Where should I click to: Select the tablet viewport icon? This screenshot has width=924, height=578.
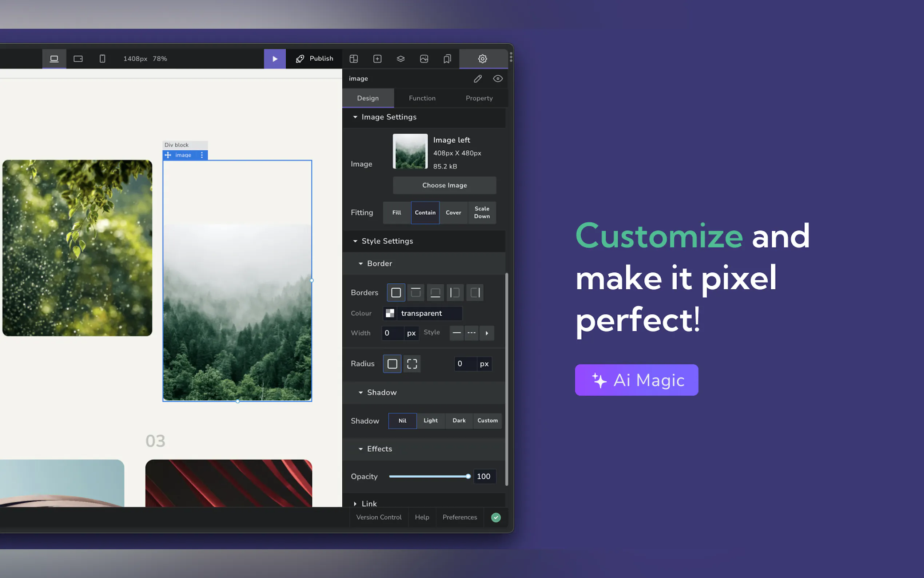[78, 59]
